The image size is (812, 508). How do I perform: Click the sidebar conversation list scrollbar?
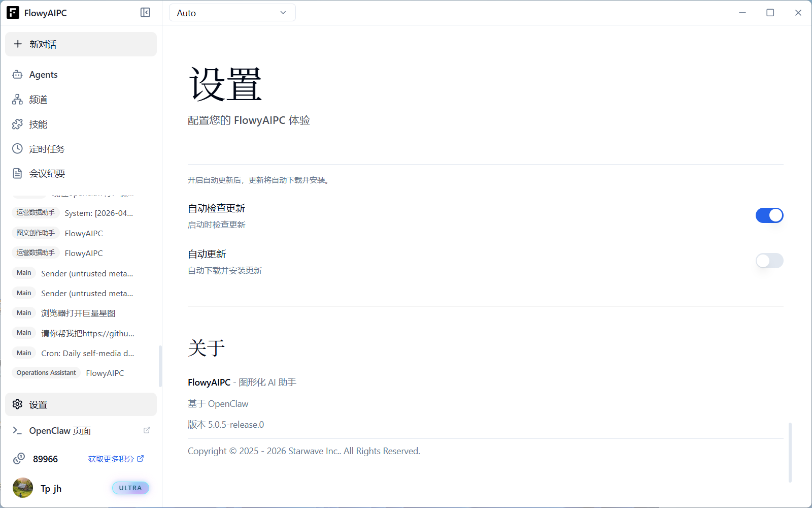[x=160, y=366]
